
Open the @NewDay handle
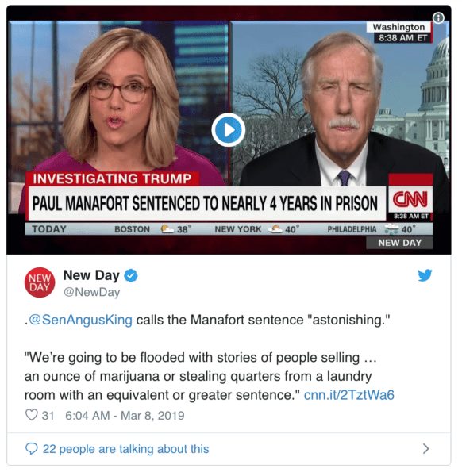(92, 292)
